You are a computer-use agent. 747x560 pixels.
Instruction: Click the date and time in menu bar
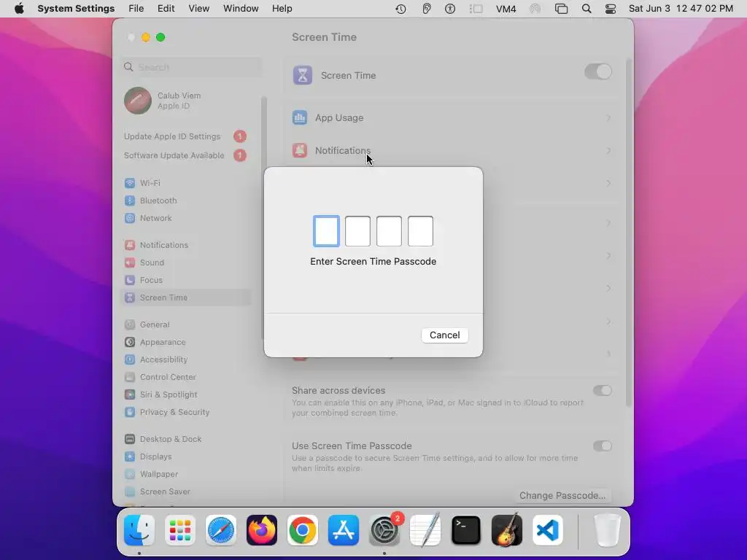[x=681, y=9]
